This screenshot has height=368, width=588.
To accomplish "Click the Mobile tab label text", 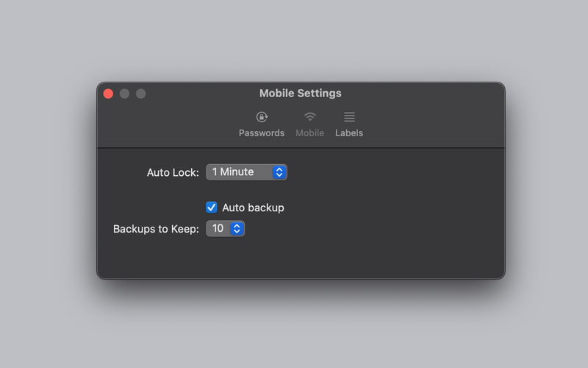I will [309, 133].
